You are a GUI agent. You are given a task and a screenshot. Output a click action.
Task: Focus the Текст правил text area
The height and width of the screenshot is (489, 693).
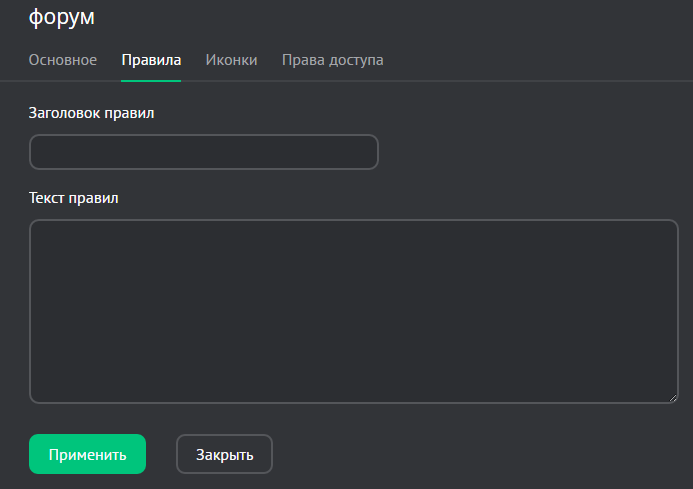(354, 311)
